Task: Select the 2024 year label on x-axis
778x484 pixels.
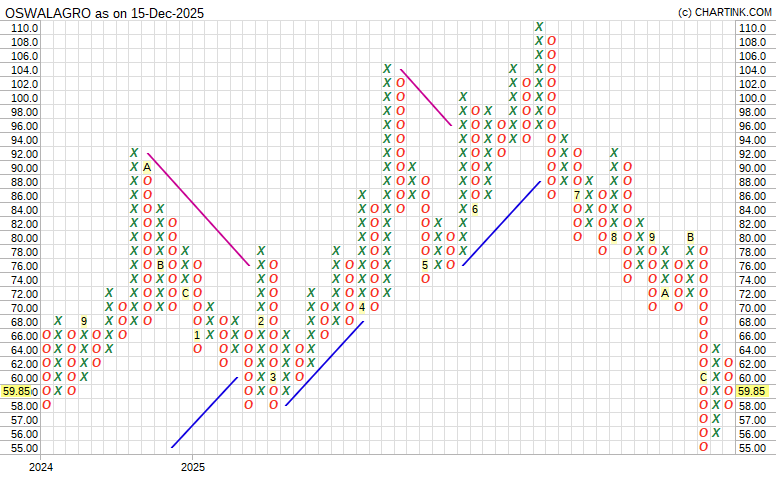Action: (x=41, y=468)
